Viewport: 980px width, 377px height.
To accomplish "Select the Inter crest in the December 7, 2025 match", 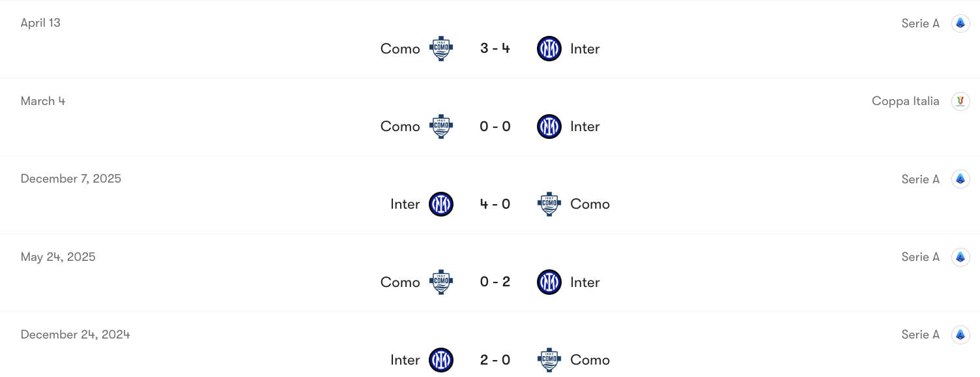I will tap(440, 204).
